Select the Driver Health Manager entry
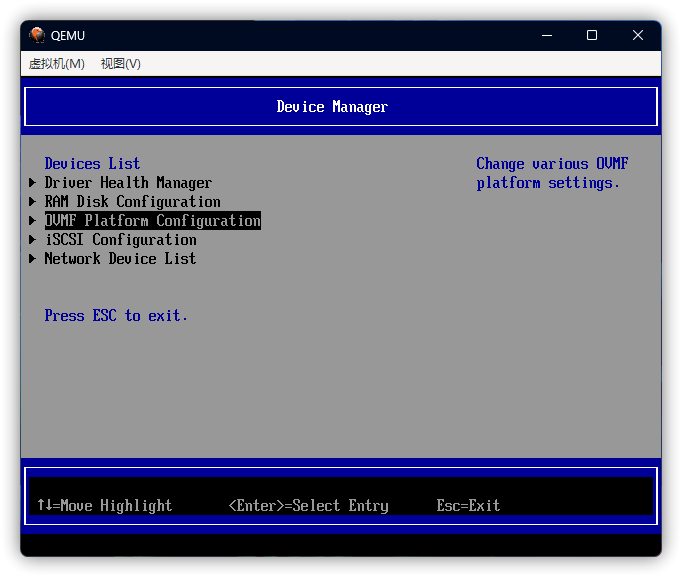 pos(128,183)
